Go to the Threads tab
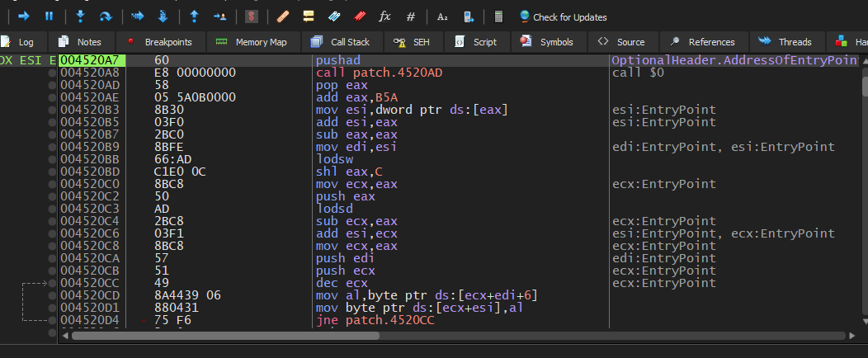Viewport: 868px width, 358px height. [786, 42]
